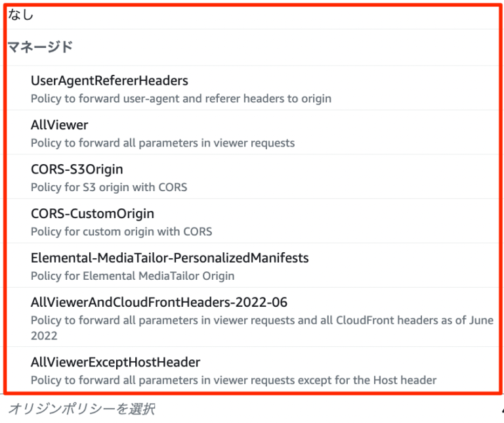
Task: Select the なし option
Action: coord(252,16)
